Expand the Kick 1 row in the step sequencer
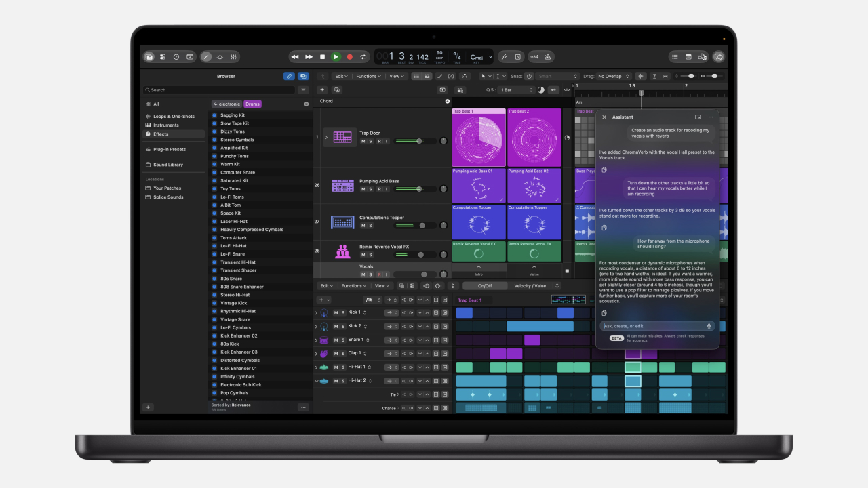Image resolution: width=868 pixels, height=488 pixels. point(316,312)
